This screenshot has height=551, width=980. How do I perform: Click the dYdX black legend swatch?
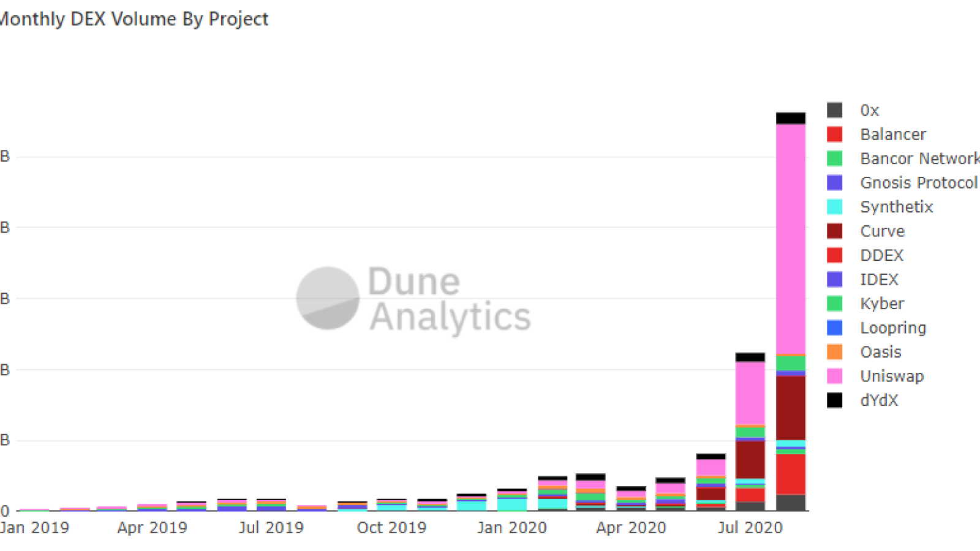(834, 400)
